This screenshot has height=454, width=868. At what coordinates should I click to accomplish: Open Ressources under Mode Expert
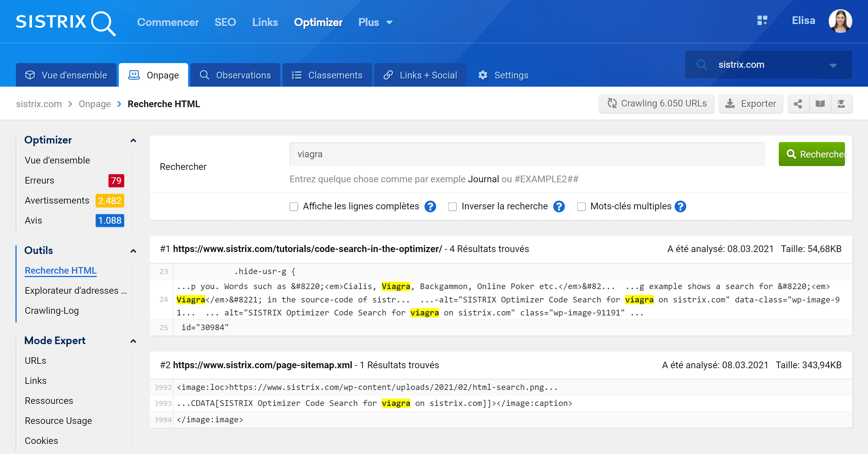pos(49,401)
